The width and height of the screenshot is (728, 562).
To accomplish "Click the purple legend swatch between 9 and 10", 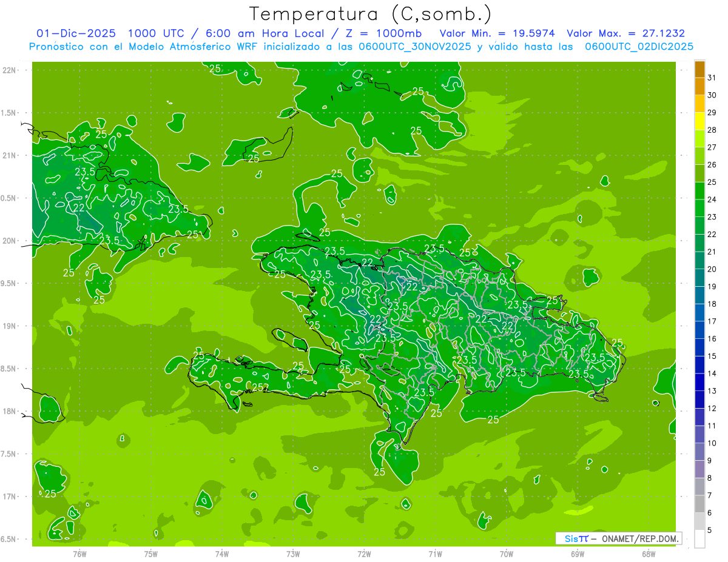I will click(699, 452).
